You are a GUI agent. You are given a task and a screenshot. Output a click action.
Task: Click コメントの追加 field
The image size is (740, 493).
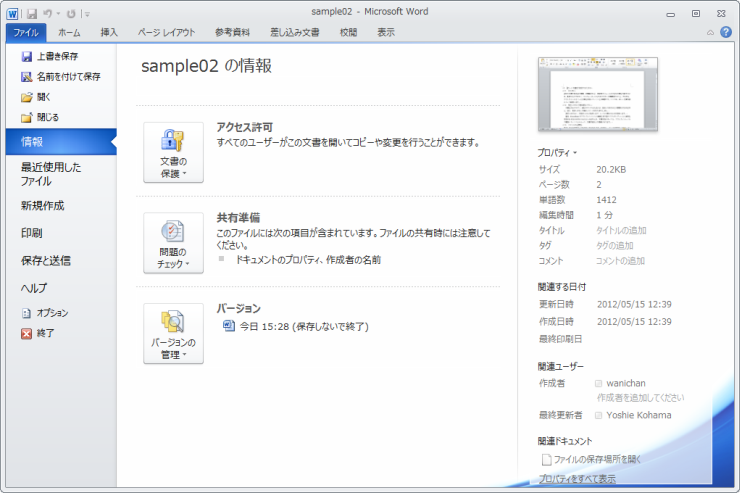coord(620,260)
